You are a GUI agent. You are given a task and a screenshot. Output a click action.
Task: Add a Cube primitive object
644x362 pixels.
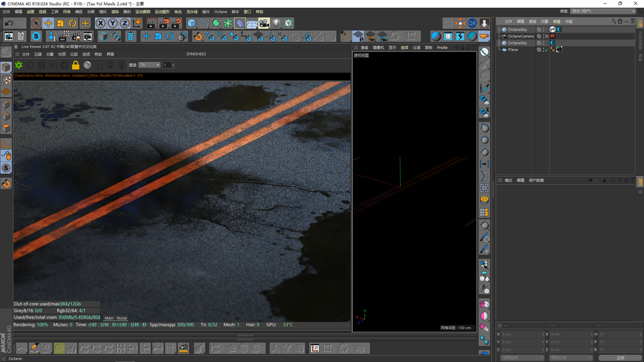pyautogui.click(x=192, y=24)
